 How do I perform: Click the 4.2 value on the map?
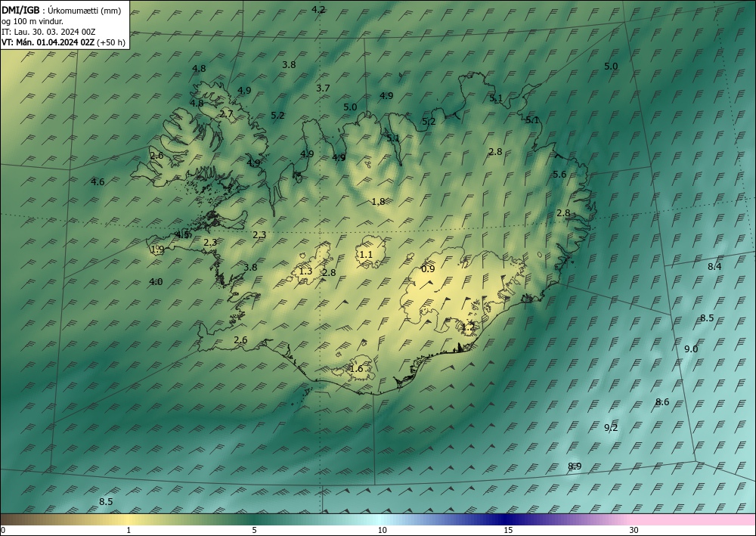coord(318,9)
